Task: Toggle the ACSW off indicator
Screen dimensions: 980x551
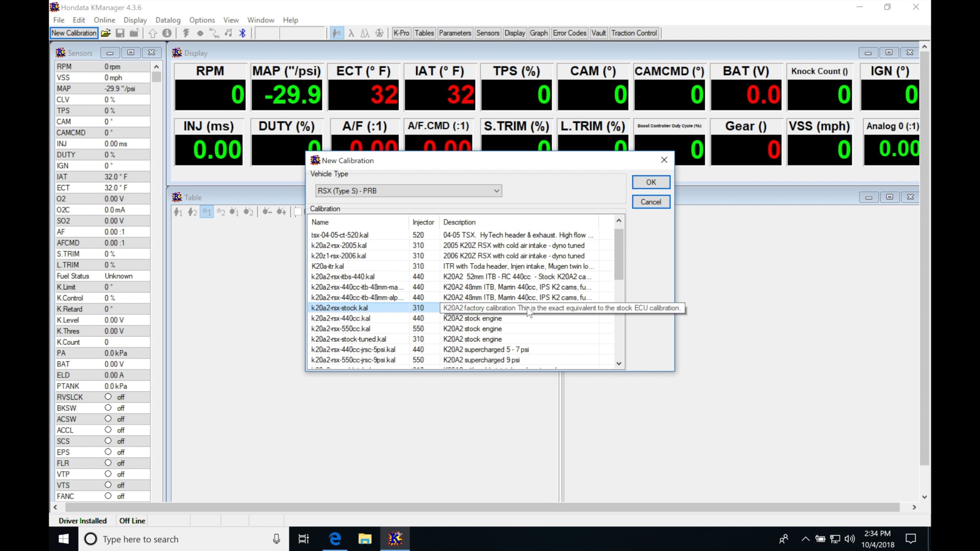Action: [108, 419]
